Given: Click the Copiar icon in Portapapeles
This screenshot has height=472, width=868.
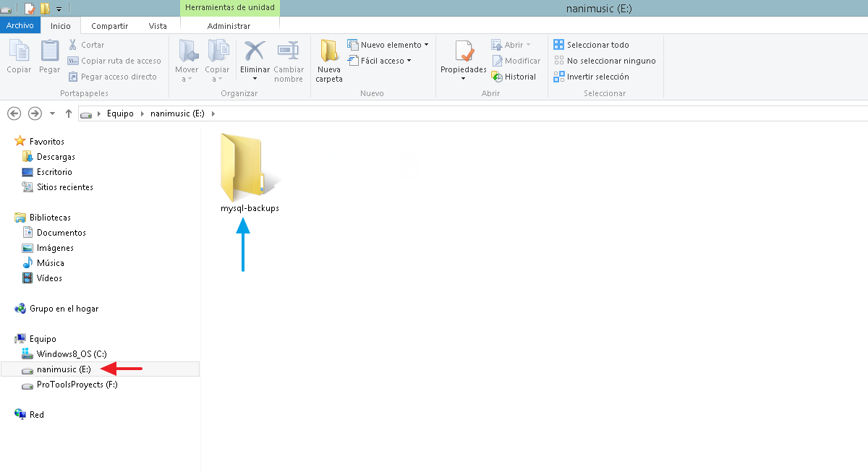Looking at the screenshot, I should (19, 52).
